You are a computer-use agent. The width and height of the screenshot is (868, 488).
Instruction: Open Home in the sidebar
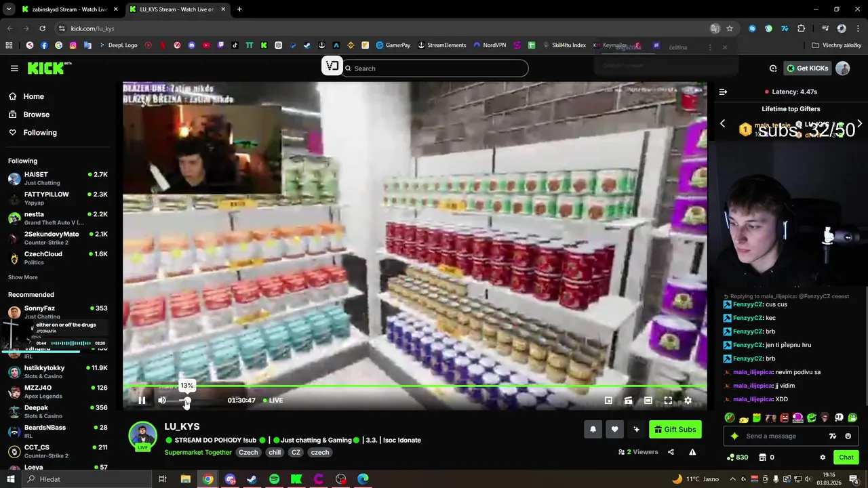point(33,96)
